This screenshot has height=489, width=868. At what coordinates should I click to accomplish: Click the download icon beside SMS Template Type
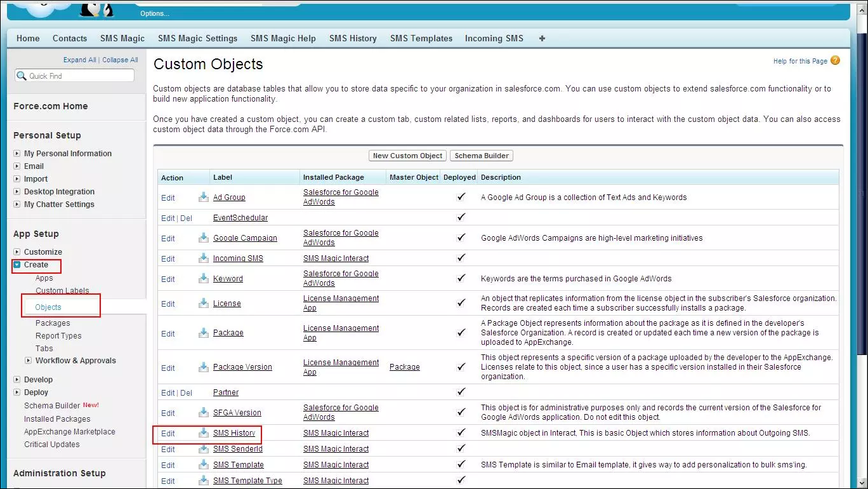tap(204, 480)
